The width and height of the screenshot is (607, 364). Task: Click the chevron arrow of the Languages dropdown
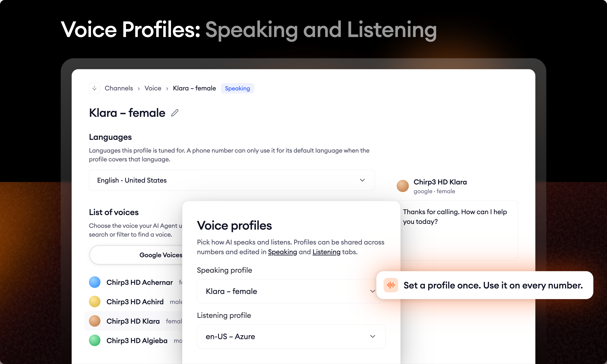click(x=362, y=180)
